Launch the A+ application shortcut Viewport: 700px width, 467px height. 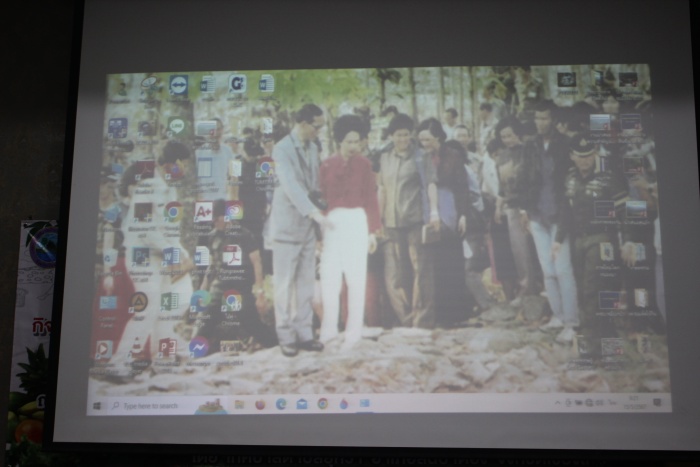pyautogui.click(x=203, y=213)
